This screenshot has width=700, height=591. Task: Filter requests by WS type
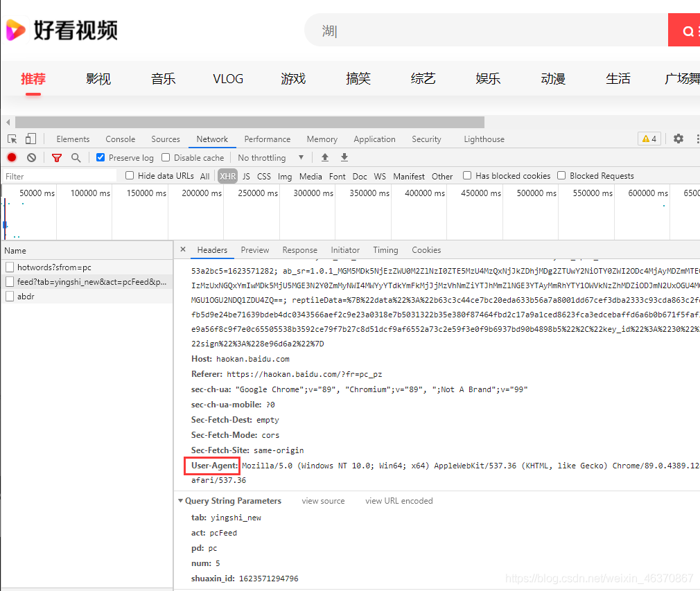(380, 176)
